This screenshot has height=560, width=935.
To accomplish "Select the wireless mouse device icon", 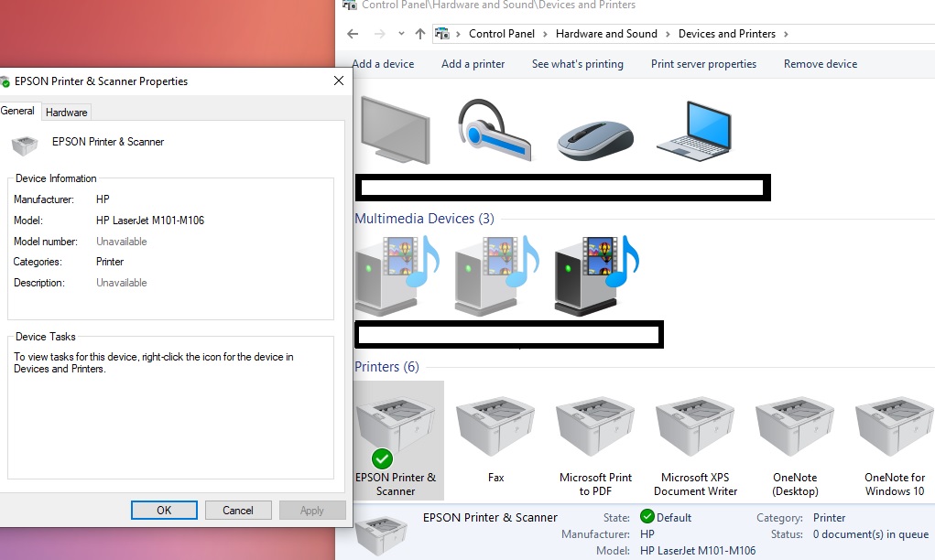I will 595,140.
